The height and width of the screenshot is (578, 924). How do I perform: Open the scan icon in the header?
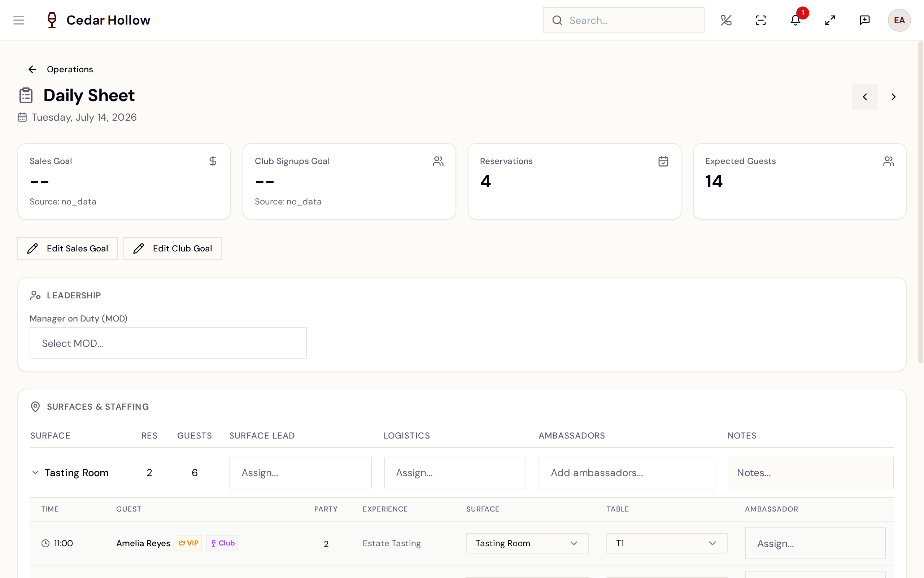[x=760, y=20]
